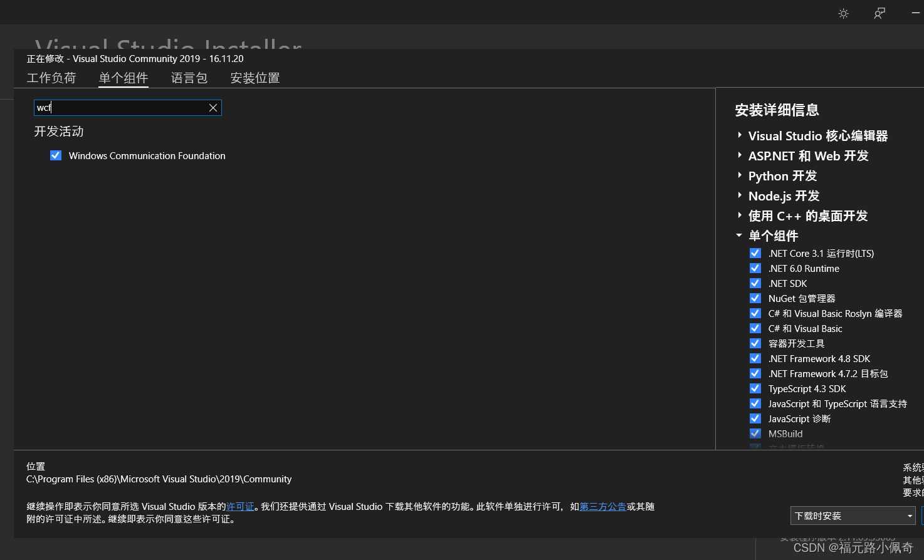Open the feedback icon in title bar

pyautogui.click(x=879, y=13)
